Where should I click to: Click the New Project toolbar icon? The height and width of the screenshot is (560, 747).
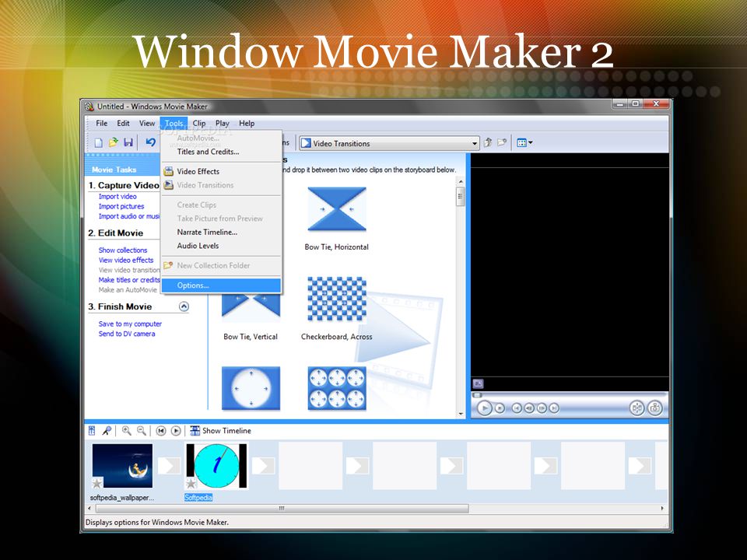(x=98, y=142)
